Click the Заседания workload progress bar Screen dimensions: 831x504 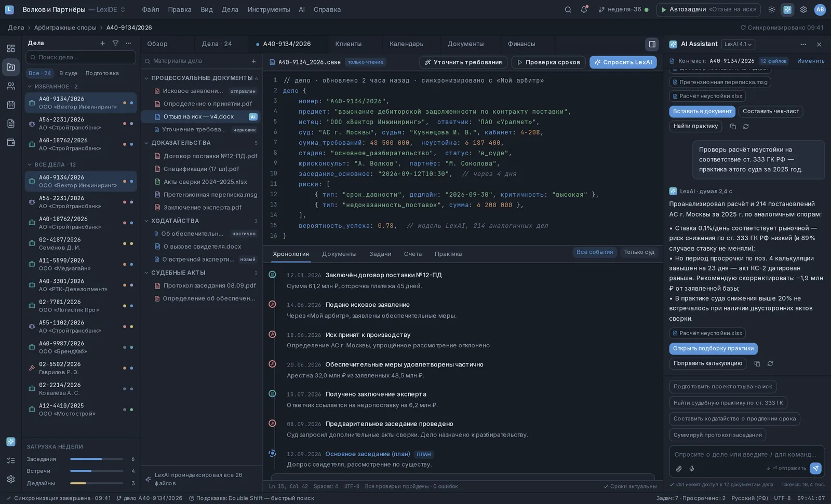[x=97, y=459]
